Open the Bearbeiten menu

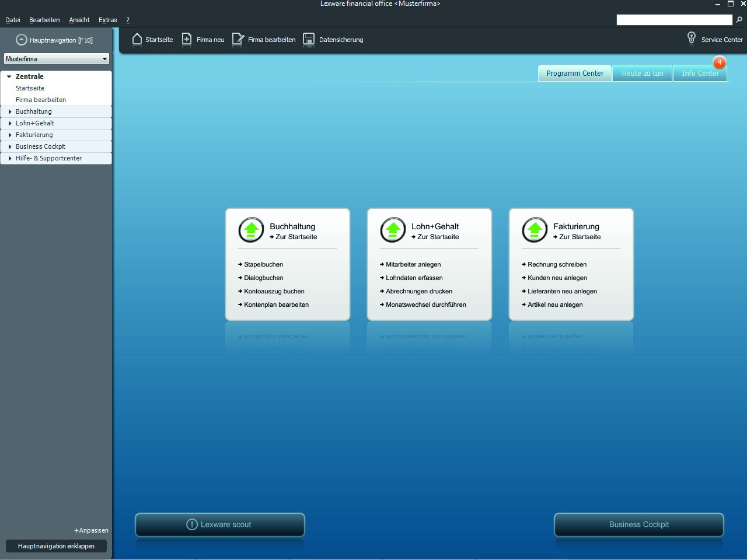[44, 20]
